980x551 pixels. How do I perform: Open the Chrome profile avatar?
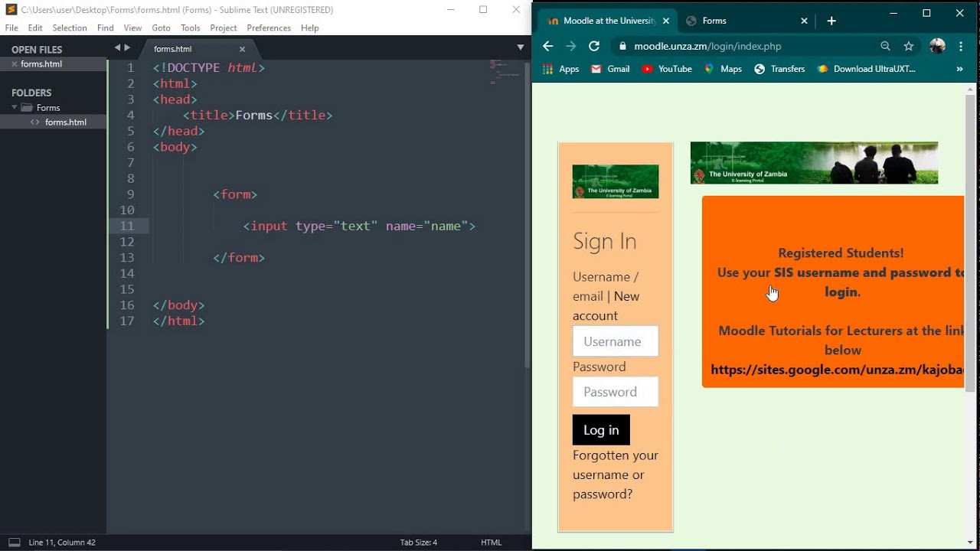(937, 46)
